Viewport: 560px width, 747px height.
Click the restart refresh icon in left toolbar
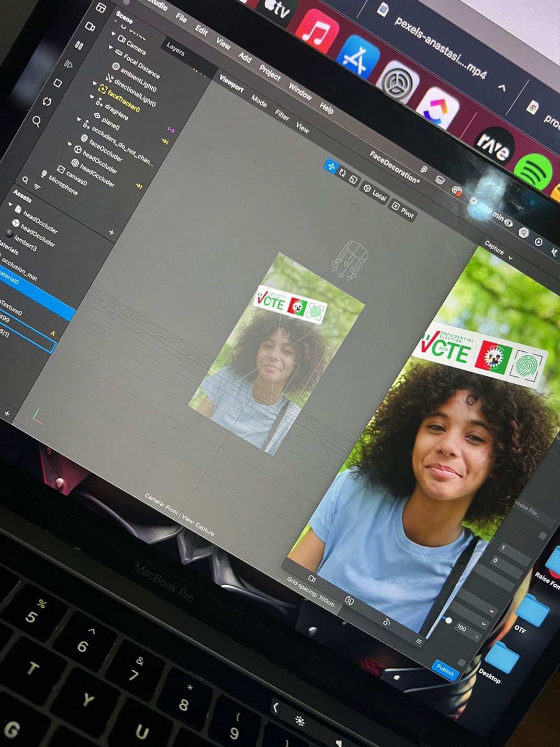(x=47, y=102)
